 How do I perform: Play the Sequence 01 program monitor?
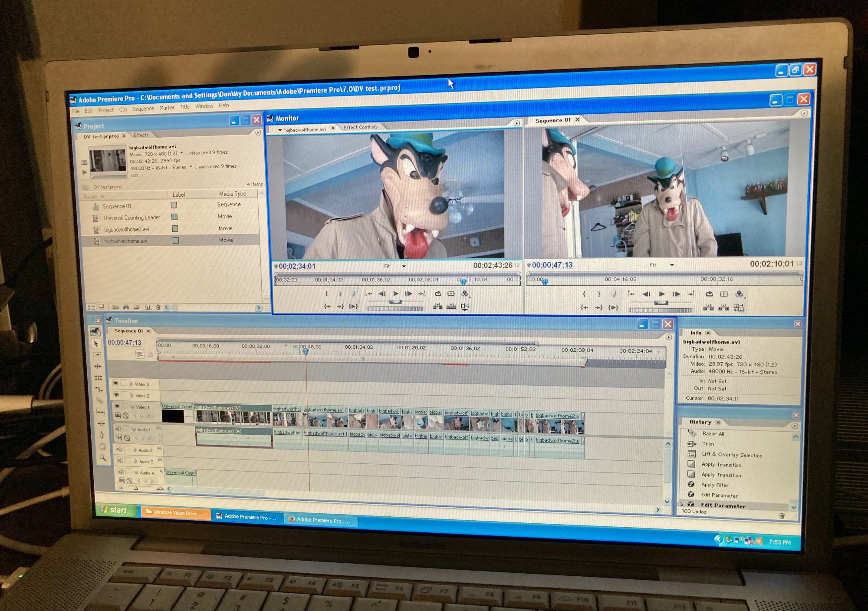(x=662, y=294)
